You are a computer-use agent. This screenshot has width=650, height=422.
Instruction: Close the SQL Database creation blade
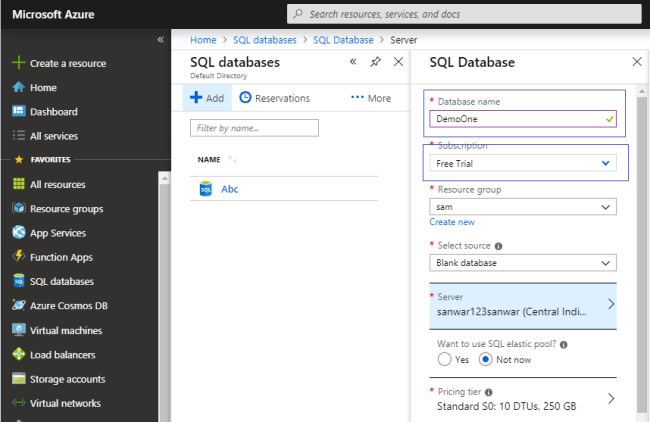click(x=637, y=62)
